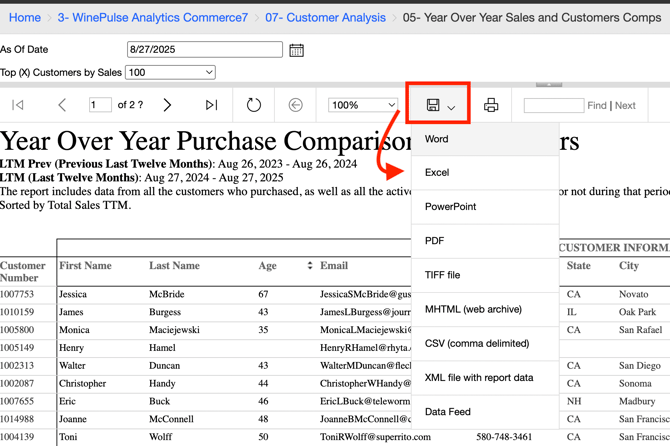Print the report using printer icon
The height and width of the screenshot is (446, 670).
coord(491,105)
